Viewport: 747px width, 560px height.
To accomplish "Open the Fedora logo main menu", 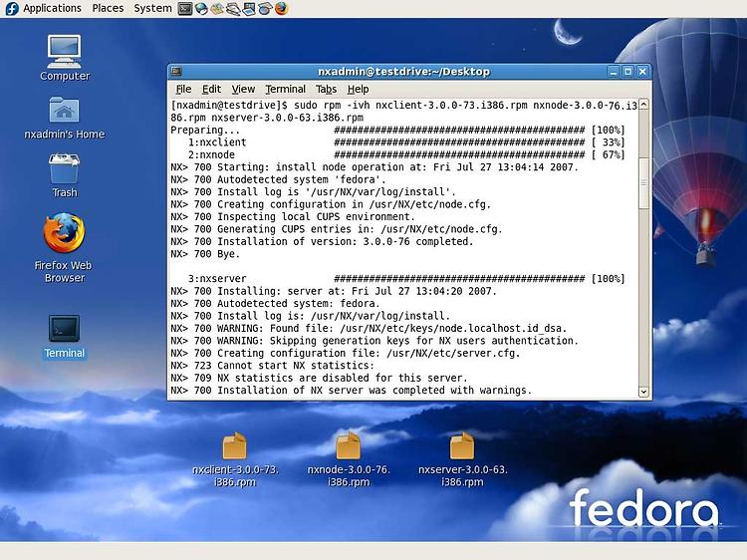I will pyautogui.click(x=12, y=8).
